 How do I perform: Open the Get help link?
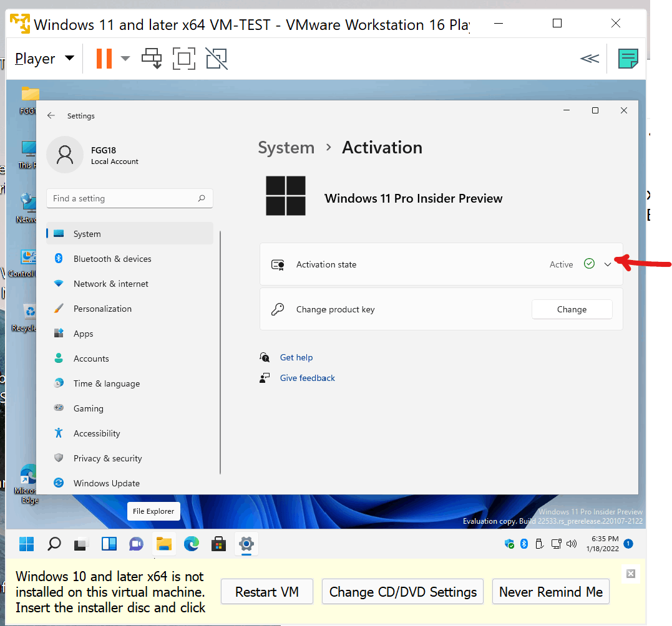pos(296,357)
